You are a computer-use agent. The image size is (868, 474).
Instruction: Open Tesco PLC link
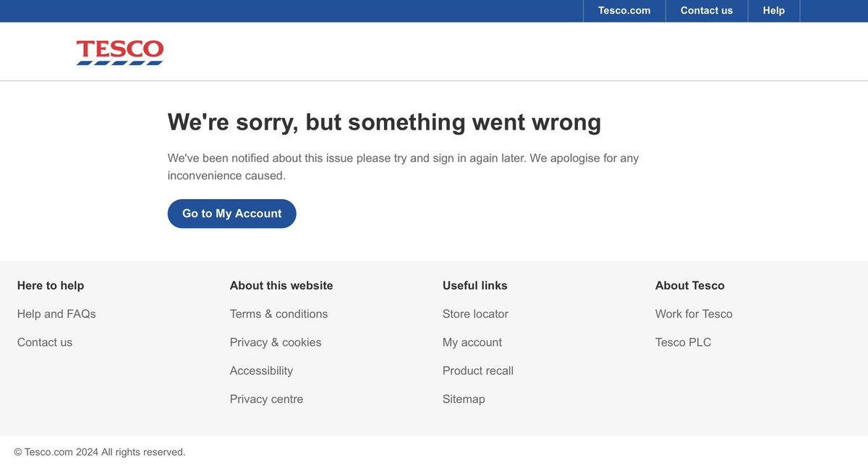(684, 342)
